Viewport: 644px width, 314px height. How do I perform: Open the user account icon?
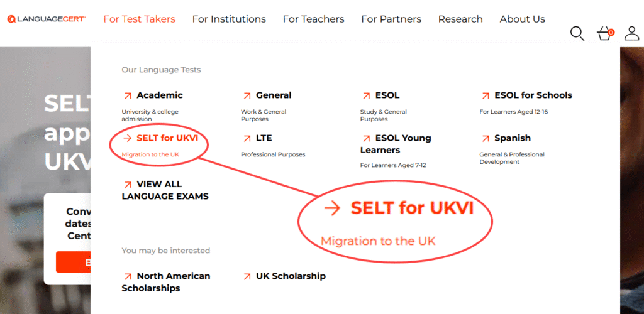[x=631, y=34]
